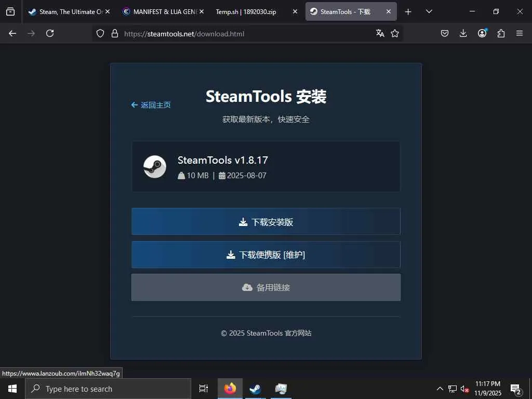Click the 下载便携版 [维护] button
532x399 pixels.
tap(266, 255)
